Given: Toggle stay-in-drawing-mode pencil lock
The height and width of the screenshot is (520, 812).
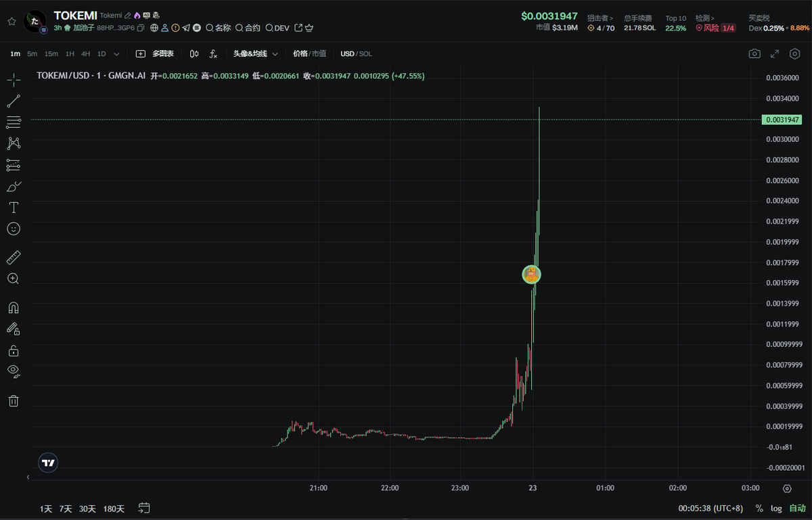Looking at the screenshot, I should pos(14,329).
